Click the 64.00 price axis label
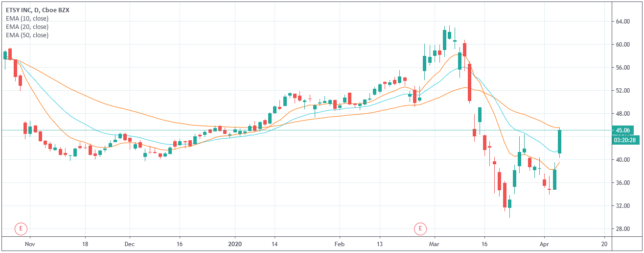 pos(622,22)
